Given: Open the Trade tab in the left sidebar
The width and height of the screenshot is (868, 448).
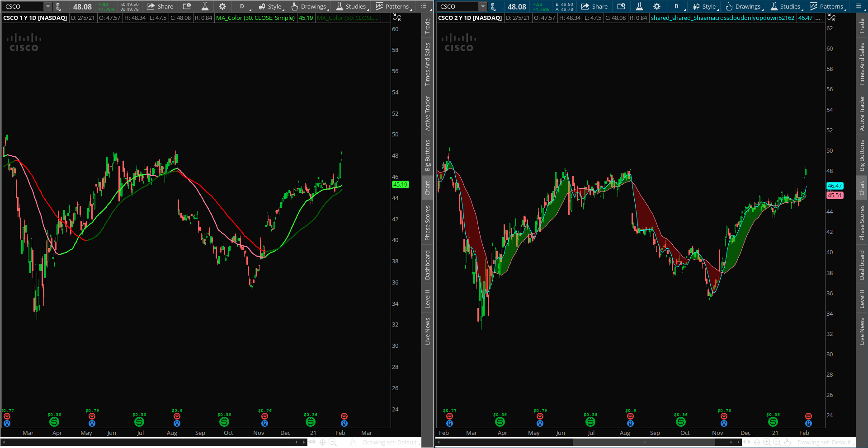Looking at the screenshot, I should coord(427,26).
